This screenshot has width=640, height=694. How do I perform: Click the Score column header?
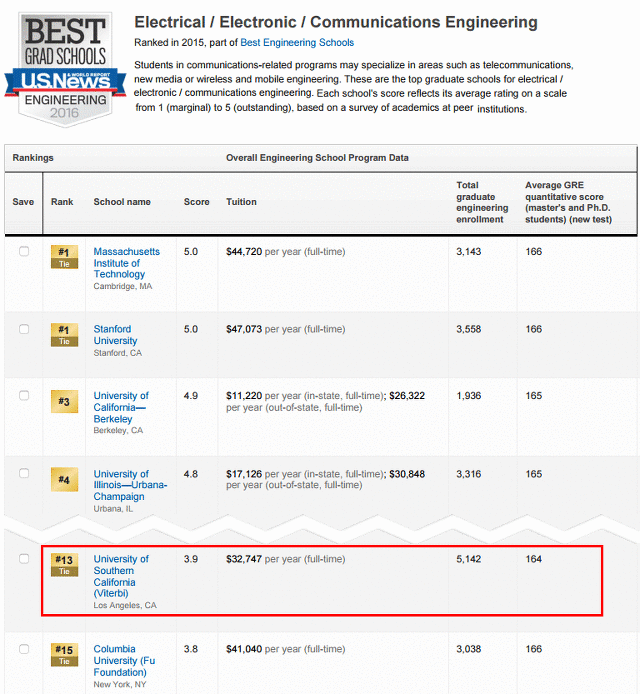click(x=197, y=202)
